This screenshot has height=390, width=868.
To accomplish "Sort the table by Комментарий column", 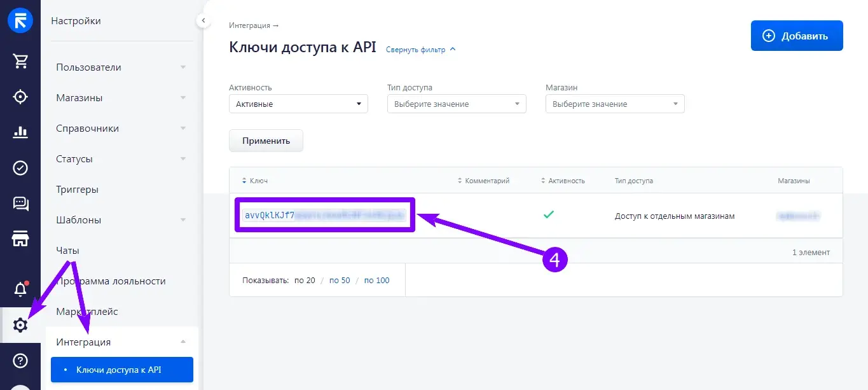I will coord(483,181).
